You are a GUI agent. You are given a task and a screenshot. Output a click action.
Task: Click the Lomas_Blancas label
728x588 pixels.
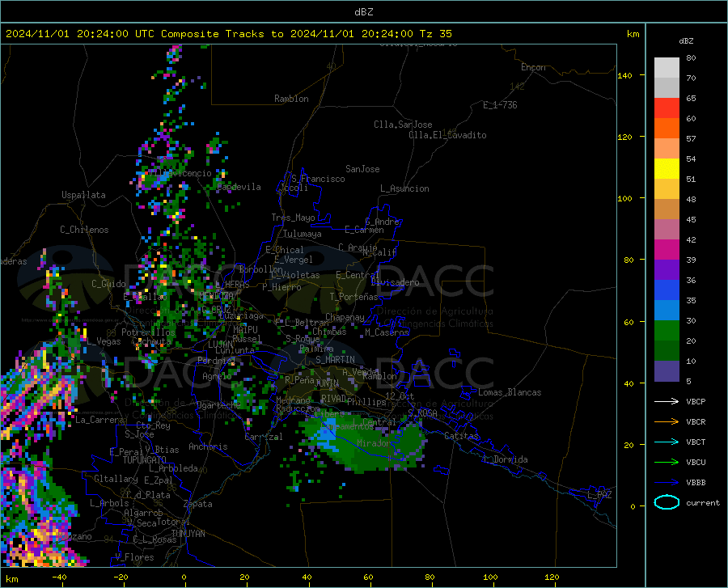pyautogui.click(x=510, y=392)
